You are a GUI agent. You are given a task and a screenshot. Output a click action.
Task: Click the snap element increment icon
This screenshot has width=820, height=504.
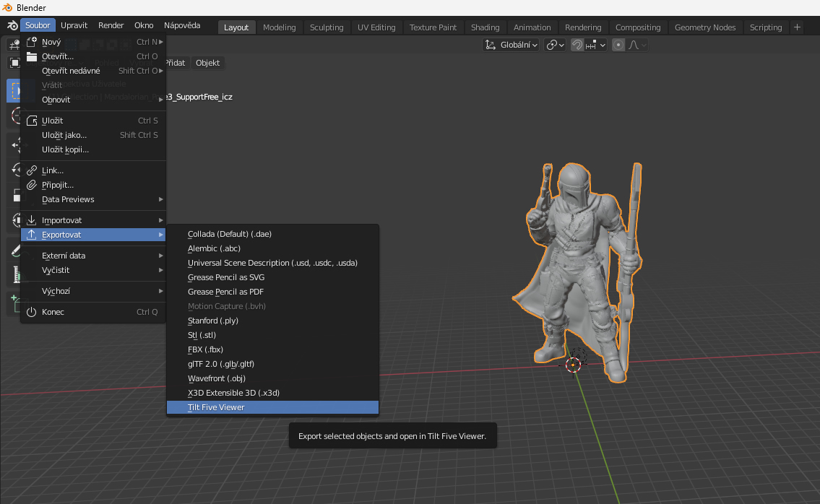pos(591,45)
